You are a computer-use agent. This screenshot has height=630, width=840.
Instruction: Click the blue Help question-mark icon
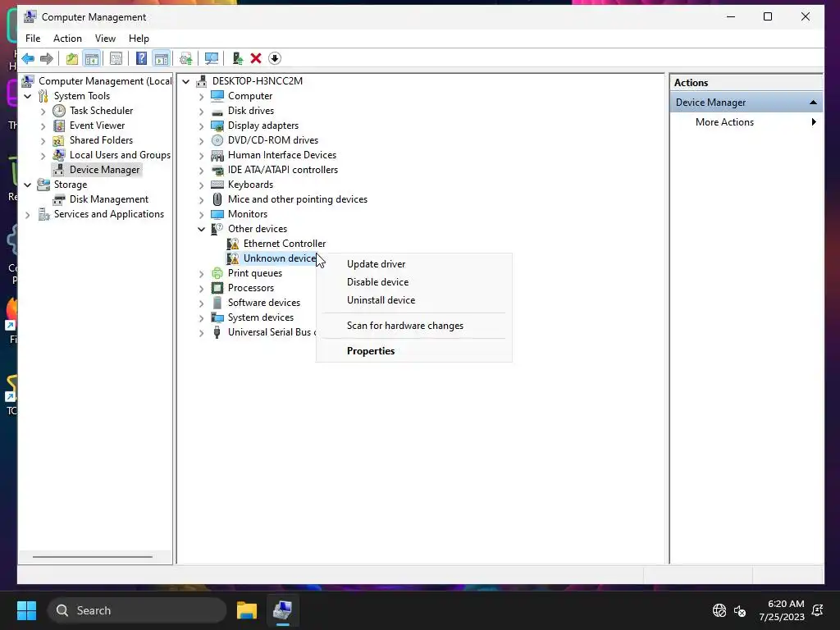(x=141, y=58)
